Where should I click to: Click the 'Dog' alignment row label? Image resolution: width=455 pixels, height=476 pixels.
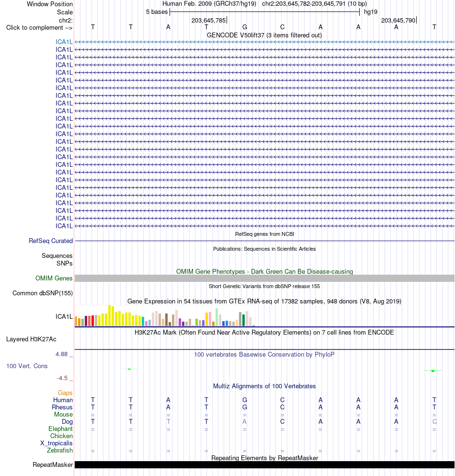pyautogui.click(x=68, y=422)
